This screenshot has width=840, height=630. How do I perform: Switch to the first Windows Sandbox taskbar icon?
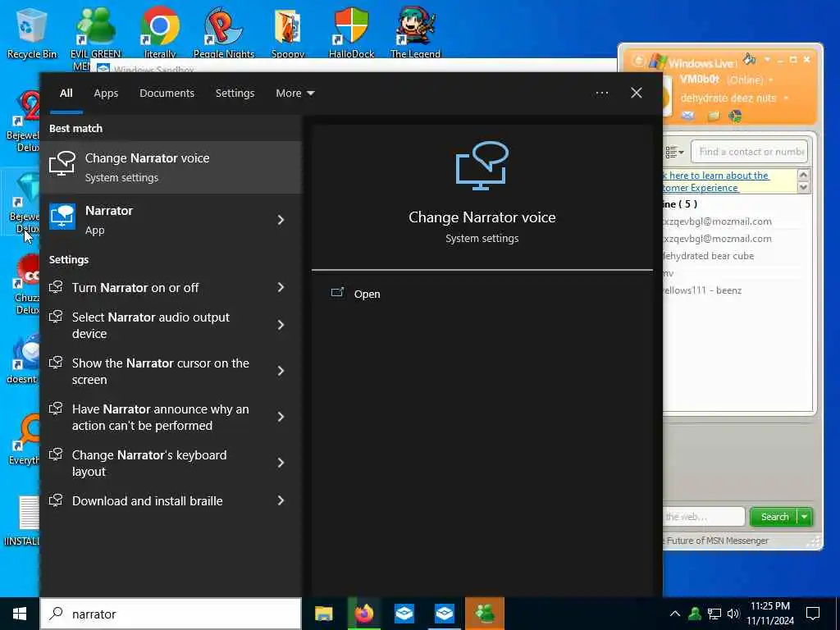point(404,614)
